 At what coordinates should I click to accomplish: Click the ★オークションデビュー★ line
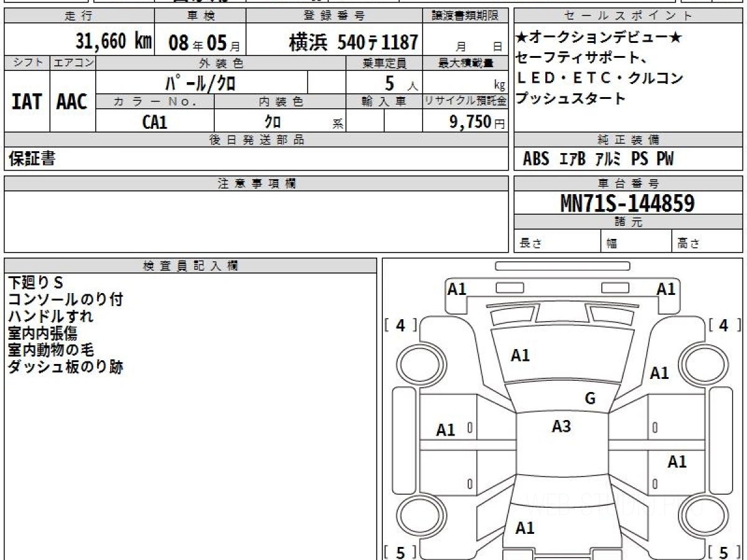coord(599,38)
